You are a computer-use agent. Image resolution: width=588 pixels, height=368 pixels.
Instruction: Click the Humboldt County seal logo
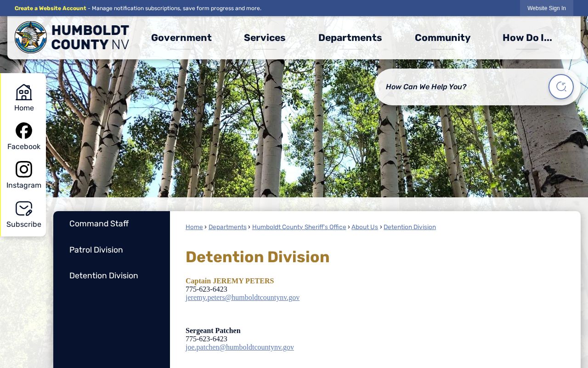coord(31,37)
